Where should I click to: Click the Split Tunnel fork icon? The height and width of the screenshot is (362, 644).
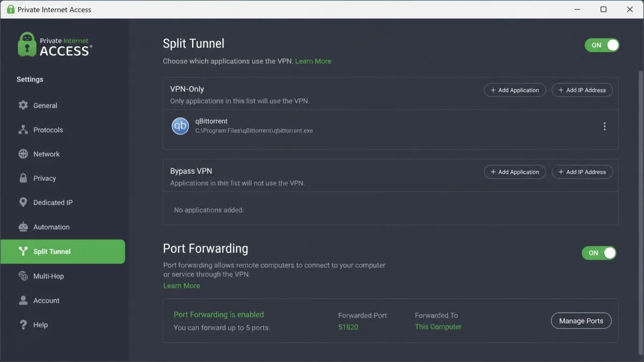click(23, 251)
